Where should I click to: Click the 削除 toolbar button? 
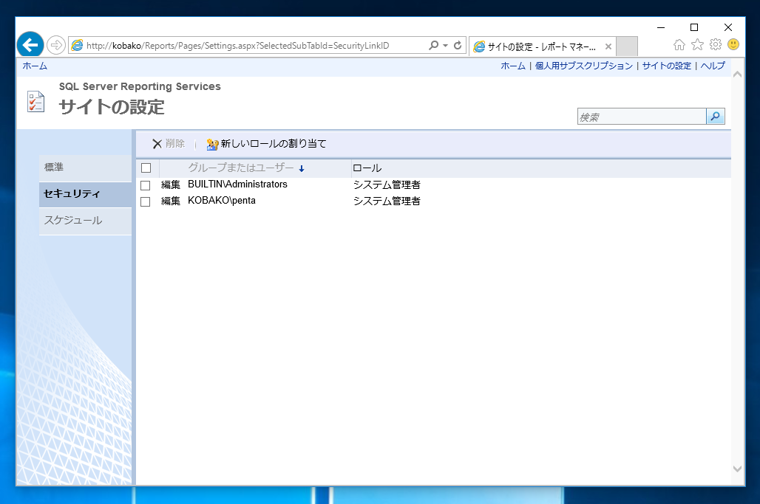click(169, 144)
